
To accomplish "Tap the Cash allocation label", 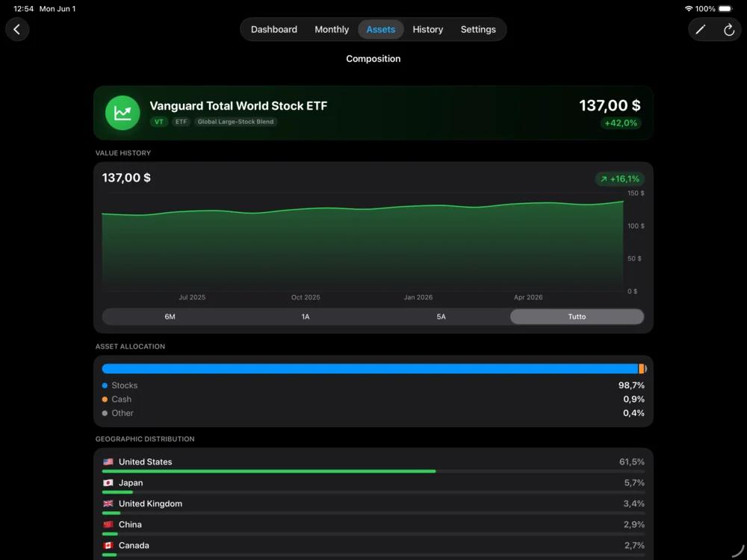I will pyautogui.click(x=122, y=399).
